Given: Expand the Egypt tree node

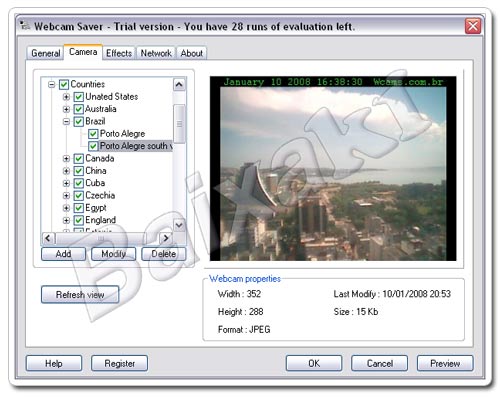Looking at the screenshot, I should pyautogui.click(x=66, y=208).
